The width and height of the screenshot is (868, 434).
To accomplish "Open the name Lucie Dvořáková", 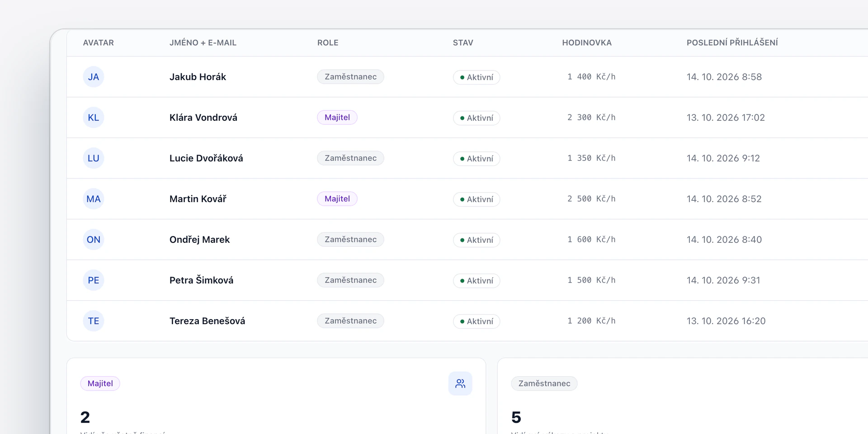I will coord(206,158).
